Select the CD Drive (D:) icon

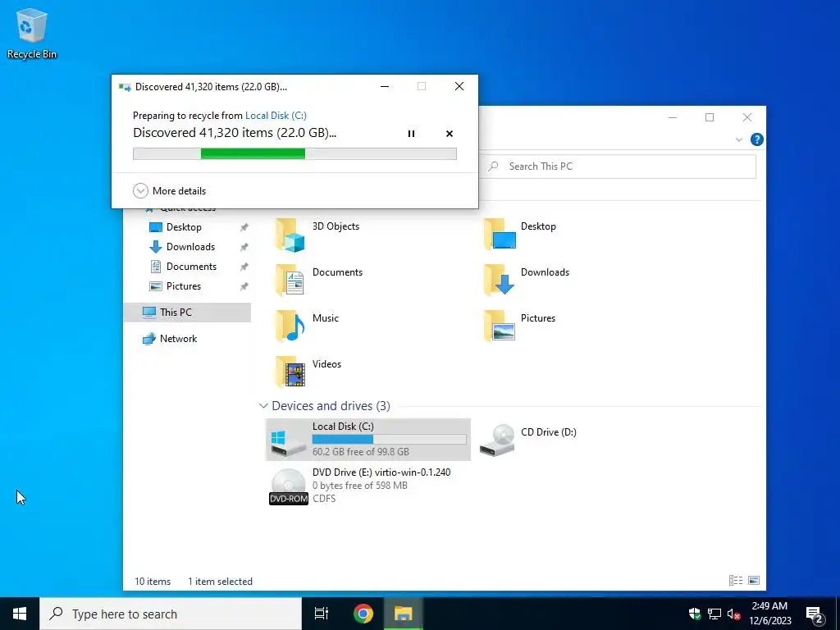(498, 441)
